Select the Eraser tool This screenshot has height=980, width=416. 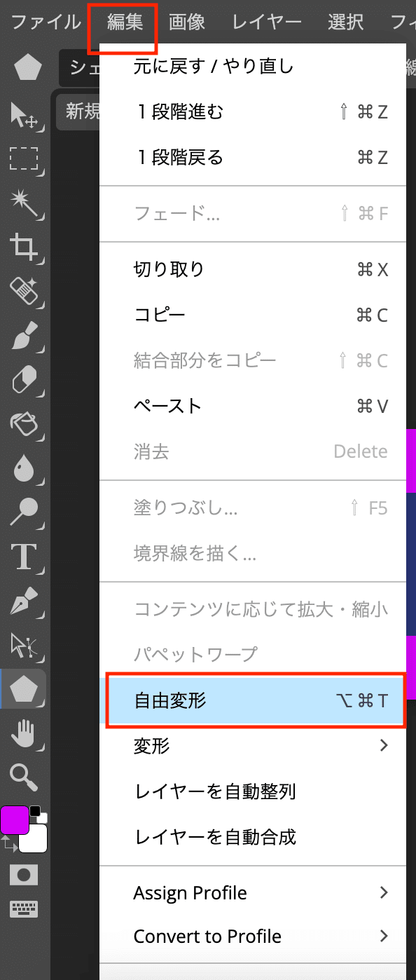[24, 382]
